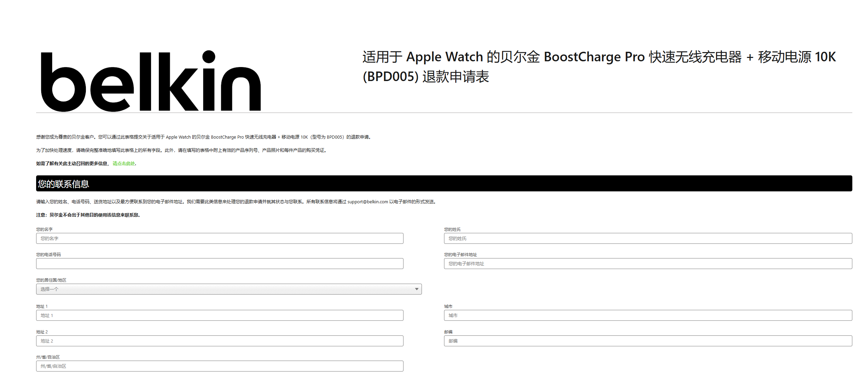Viewport: 868px width, 379px height.
Task: Click the 您的居住国/地区 label
Action: pyautogui.click(x=51, y=280)
